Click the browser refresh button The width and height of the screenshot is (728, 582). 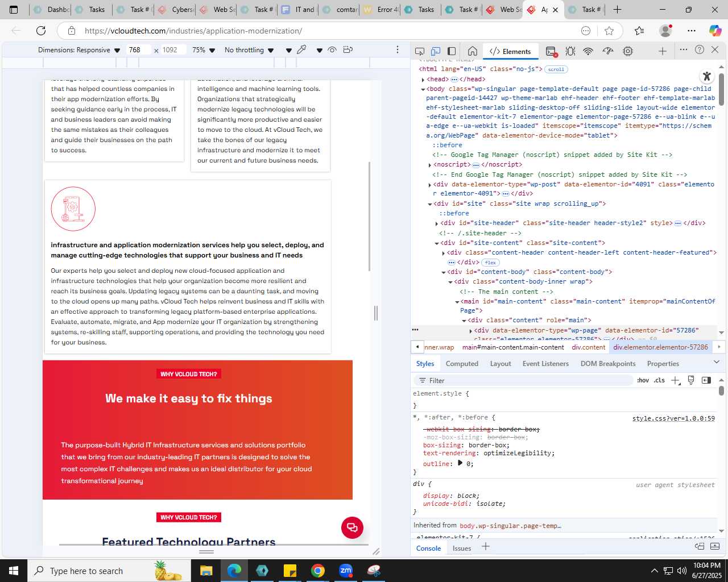pyautogui.click(x=41, y=31)
